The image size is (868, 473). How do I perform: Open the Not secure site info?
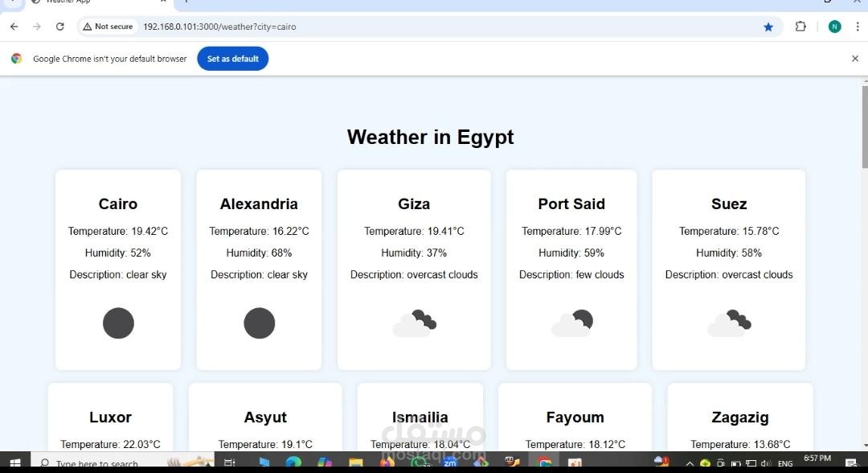point(108,27)
